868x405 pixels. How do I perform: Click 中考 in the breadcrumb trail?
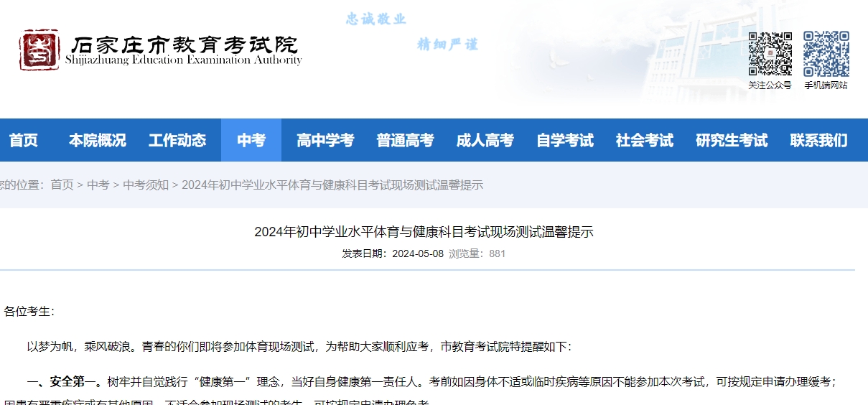[98, 185]
